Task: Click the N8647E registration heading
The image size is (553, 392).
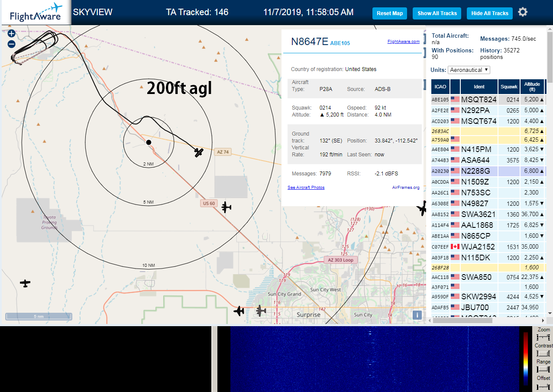Action: point(310,42)
